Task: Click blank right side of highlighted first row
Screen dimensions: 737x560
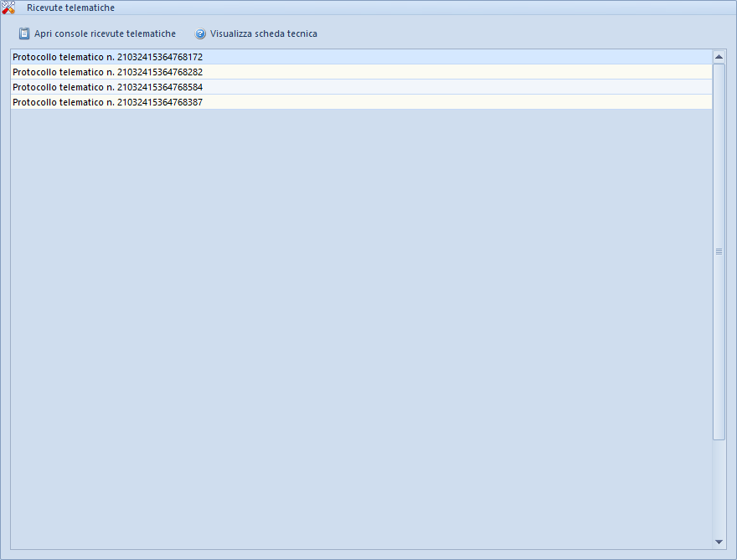Action: point(502,57)
